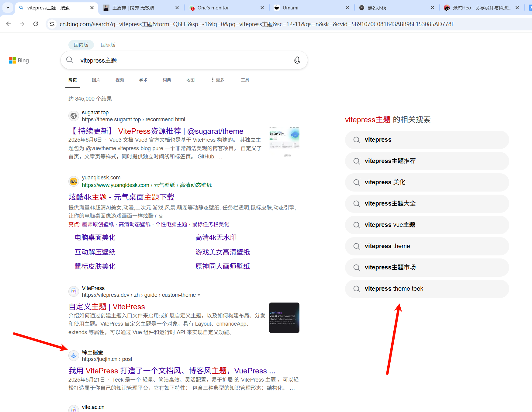
Task: Open the VitePress dark result thumbnail
Action: point(284,318)
